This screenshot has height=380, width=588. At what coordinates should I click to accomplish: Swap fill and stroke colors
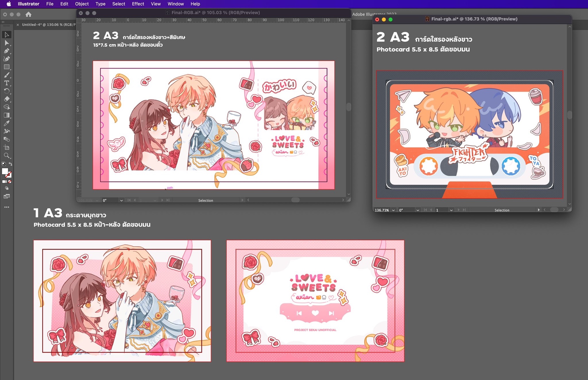pyautogui.click(x=11, y=164)
